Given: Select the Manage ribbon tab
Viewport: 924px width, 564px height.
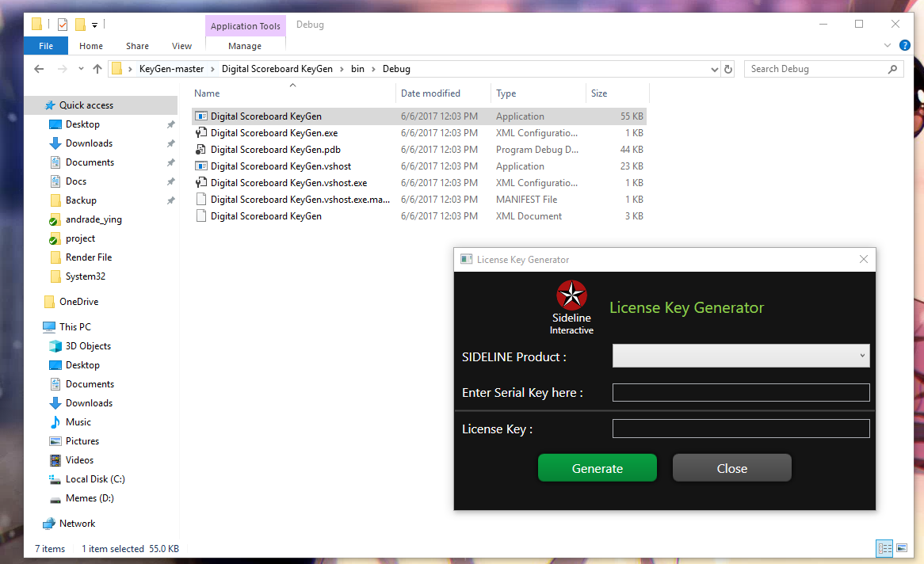Looking at the screenshot, I should tap(245, 46).
